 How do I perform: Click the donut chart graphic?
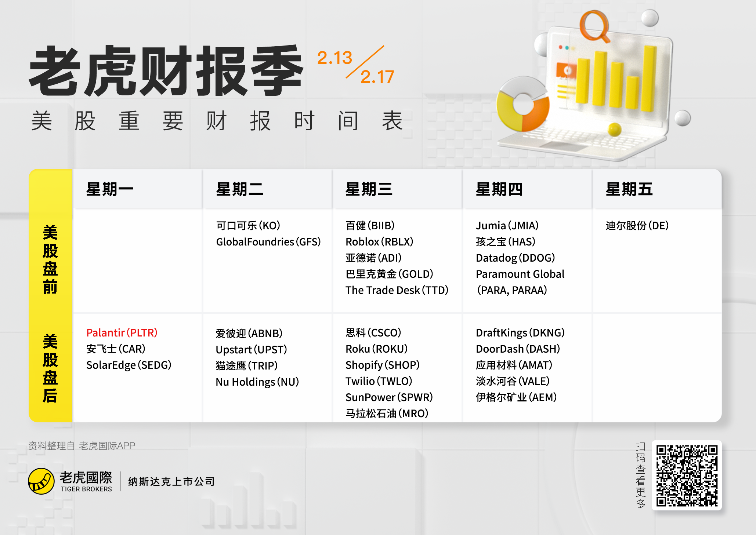click(x=522, y=104)
